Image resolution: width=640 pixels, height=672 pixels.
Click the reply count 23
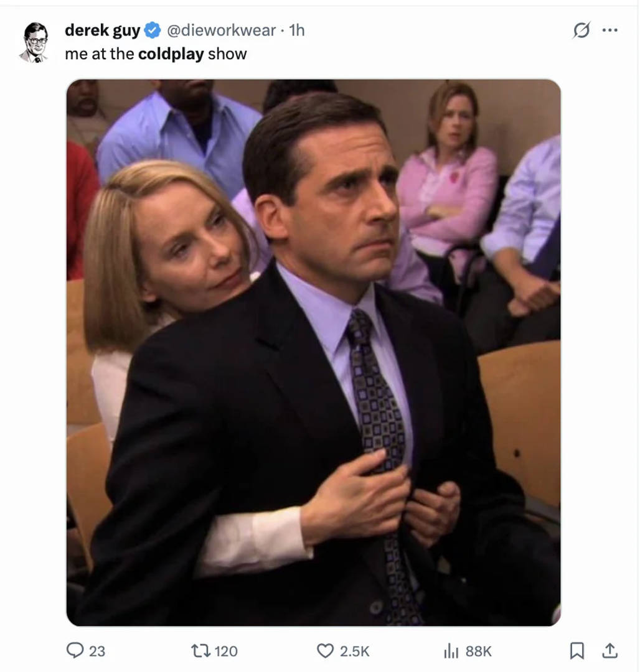click(x=97, y=651)
